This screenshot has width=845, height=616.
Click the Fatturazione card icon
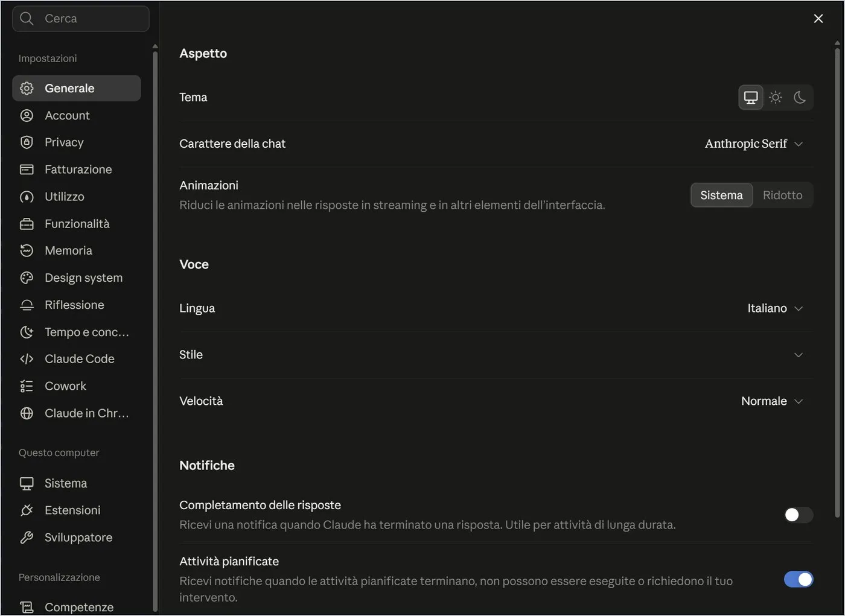click(x=27, y=170)
